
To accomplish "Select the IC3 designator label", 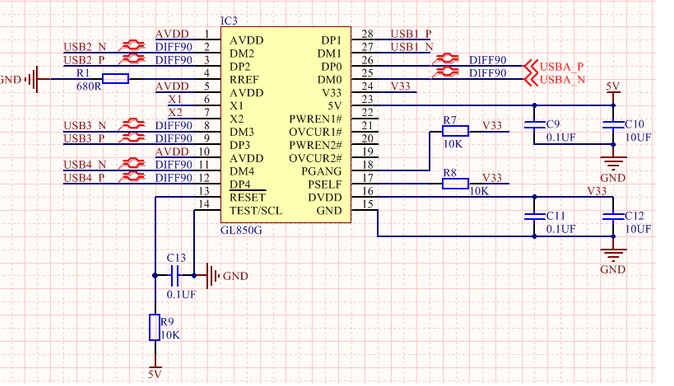I will (x=229, y=21).
